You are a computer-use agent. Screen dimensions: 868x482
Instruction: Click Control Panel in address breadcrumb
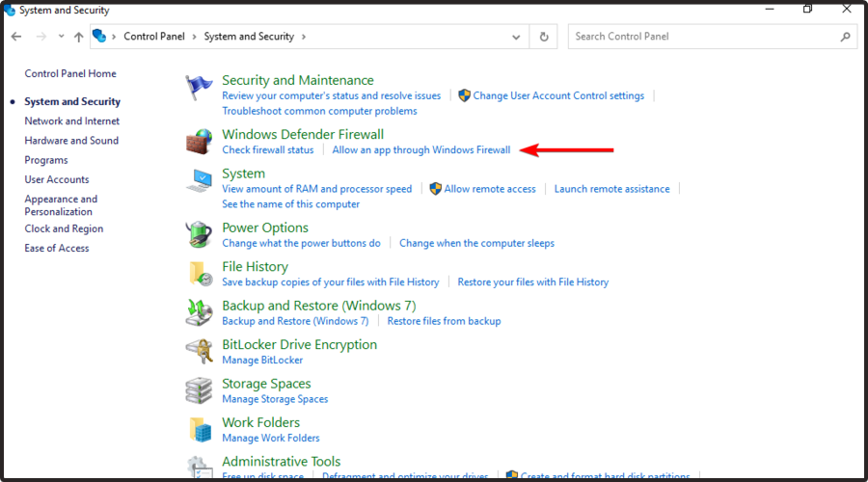(154, 37)
